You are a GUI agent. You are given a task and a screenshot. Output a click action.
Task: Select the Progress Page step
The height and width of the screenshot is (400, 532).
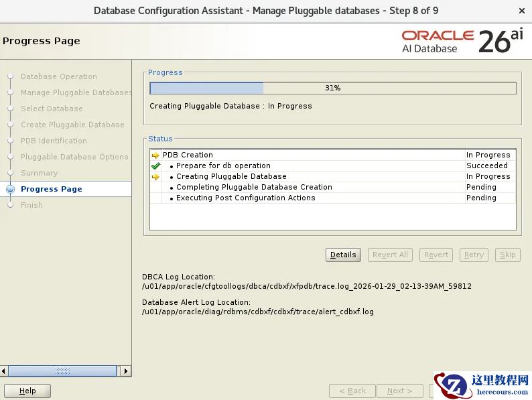tap(51, 189)
